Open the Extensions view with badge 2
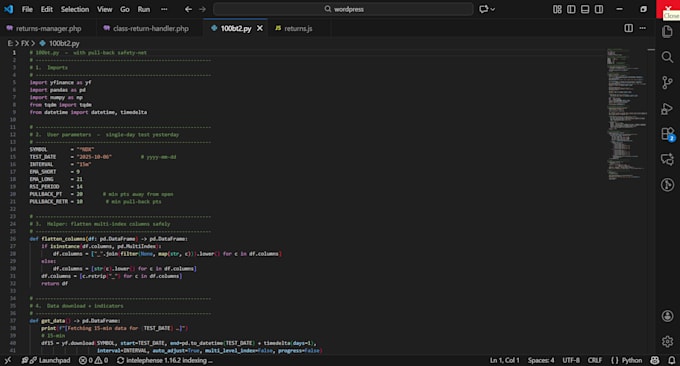This screenshot has height=366, width=680. click(x=668, y=134)
